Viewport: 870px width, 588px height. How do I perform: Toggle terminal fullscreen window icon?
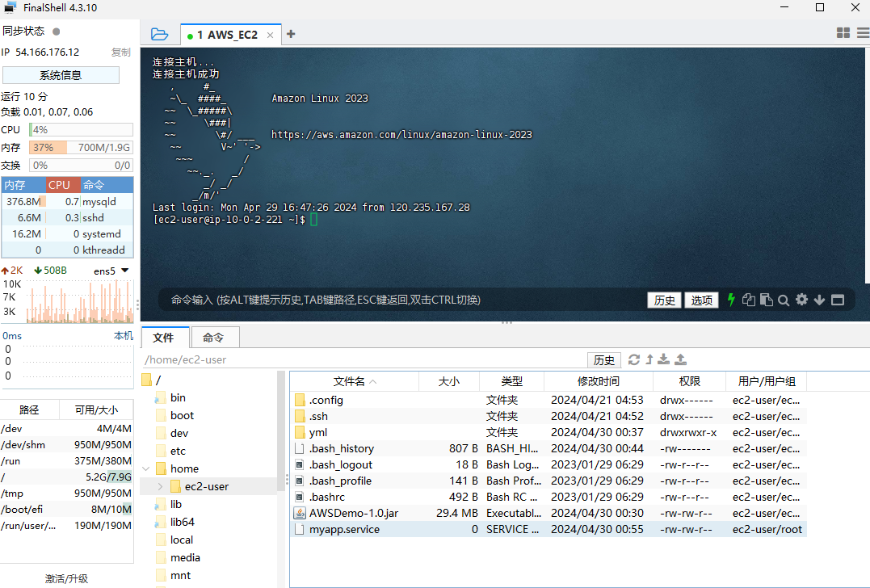pos(838,300)
